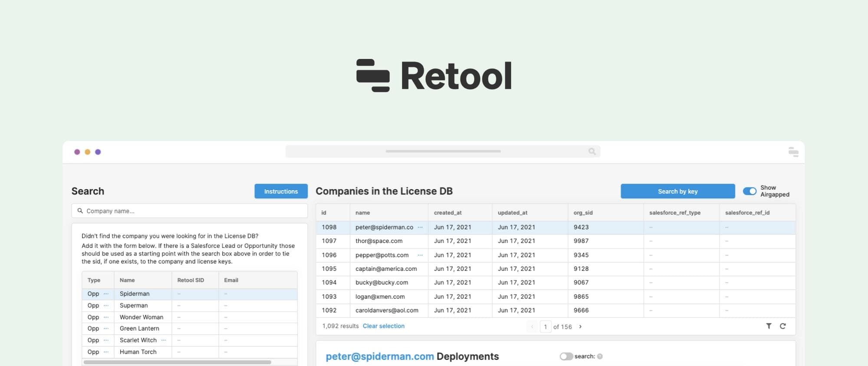
Task: Enable the Deployments search toggle
Action: (566, 356)
